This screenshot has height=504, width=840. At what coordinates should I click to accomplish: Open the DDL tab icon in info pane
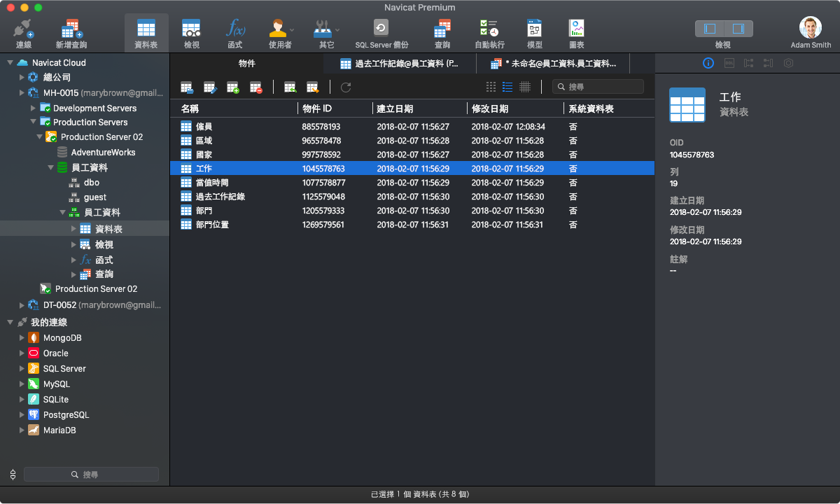pos(729,63)
